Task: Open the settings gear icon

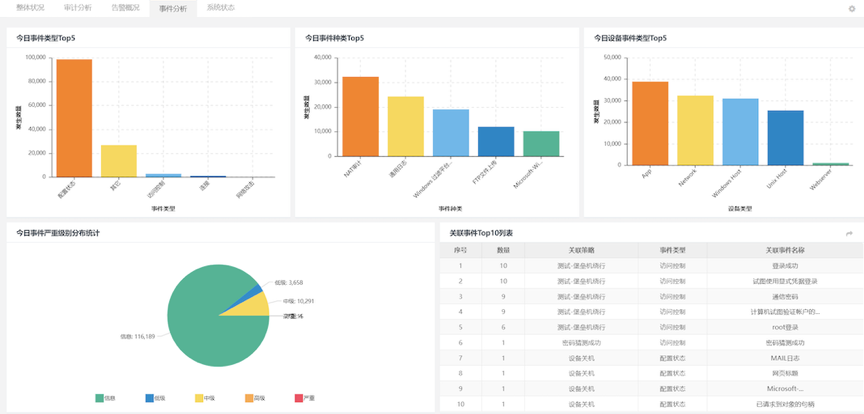Action: [x=851, y=9]
